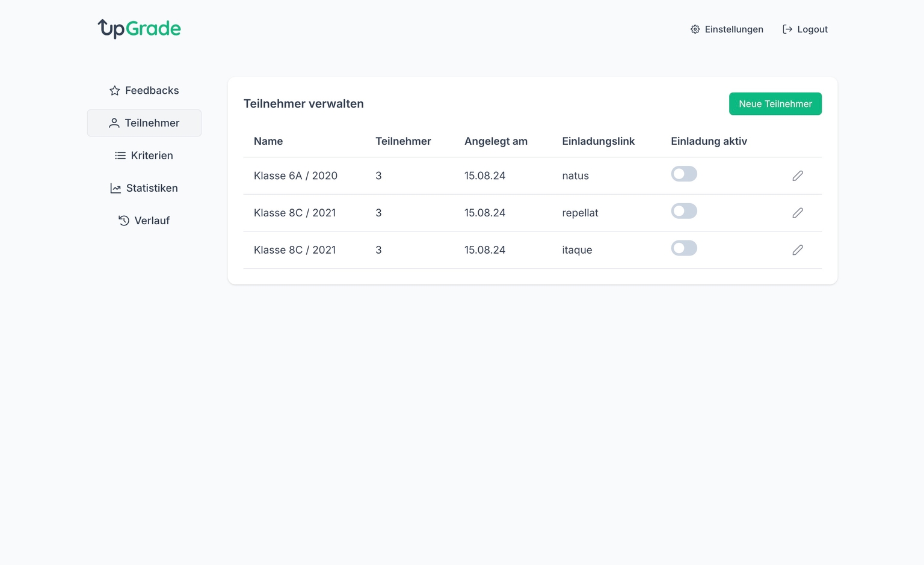Click the Klasse 6A / 2020 cell
The image size is (924, 565).
point(295,176)
